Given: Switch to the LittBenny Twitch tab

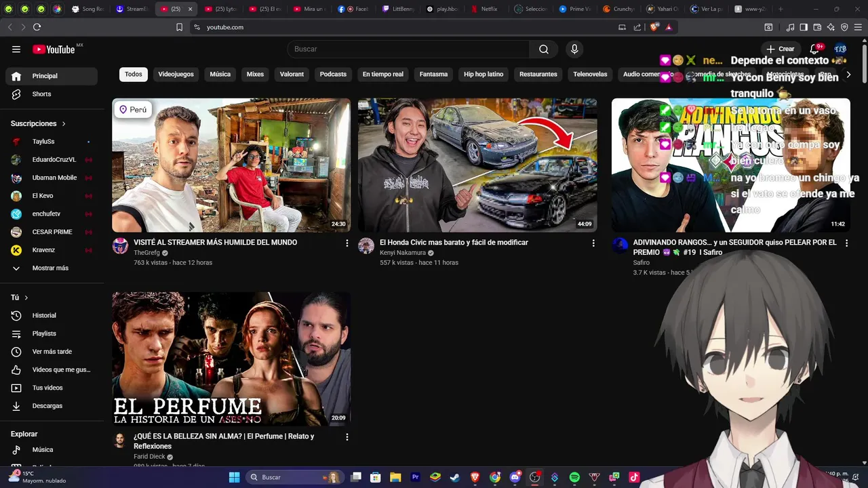Looking at the screenshot, I should pyautogui.click(x=398, y=9).
